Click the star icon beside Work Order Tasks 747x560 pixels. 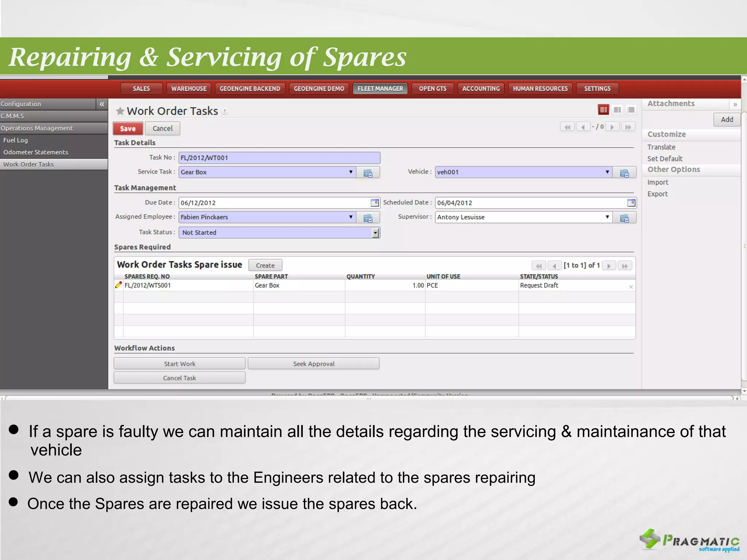coord(120,111)
